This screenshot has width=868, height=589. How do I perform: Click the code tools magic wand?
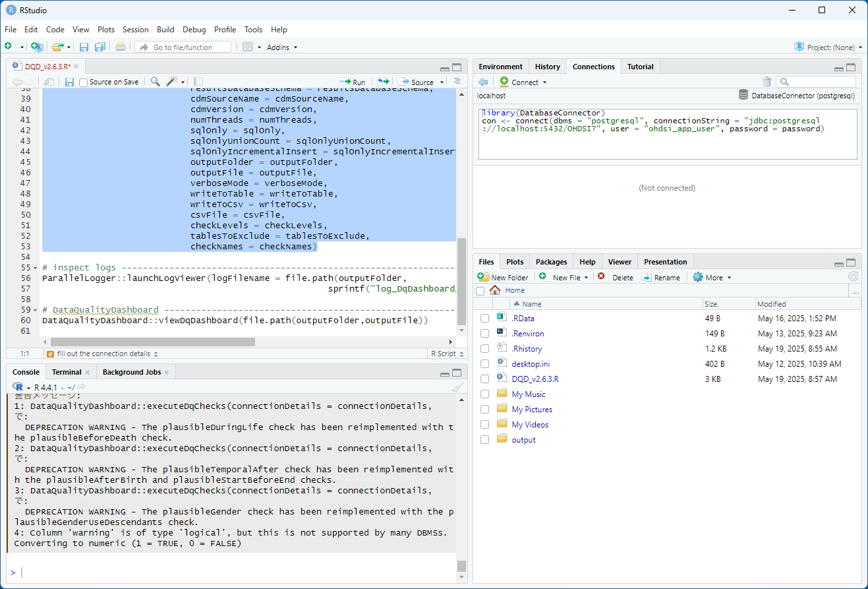pos(173,82)
